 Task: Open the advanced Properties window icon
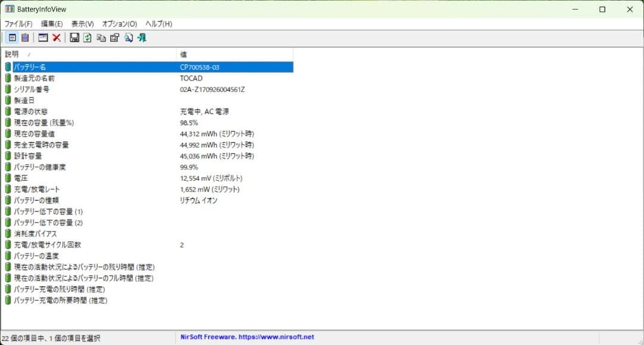(44, 38)
